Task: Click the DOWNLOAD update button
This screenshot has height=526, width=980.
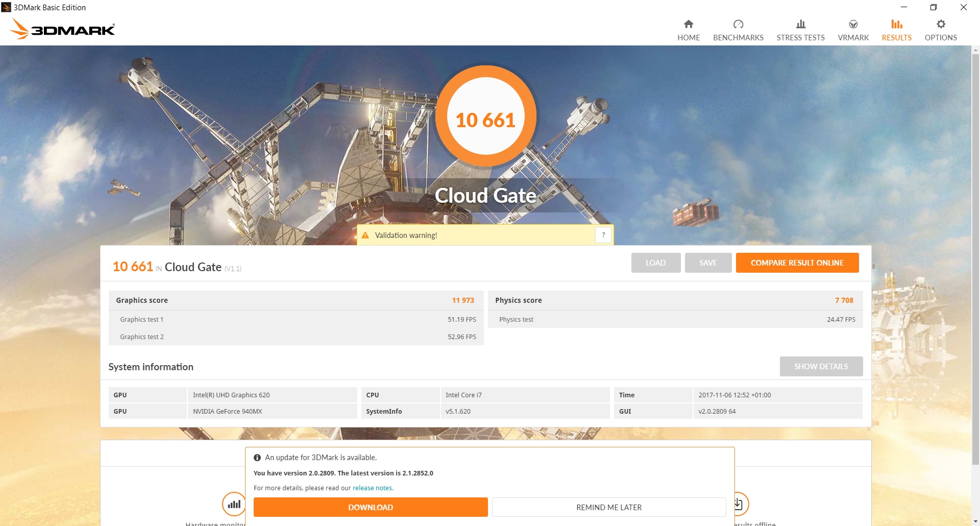Action: [x=371, y=507]
